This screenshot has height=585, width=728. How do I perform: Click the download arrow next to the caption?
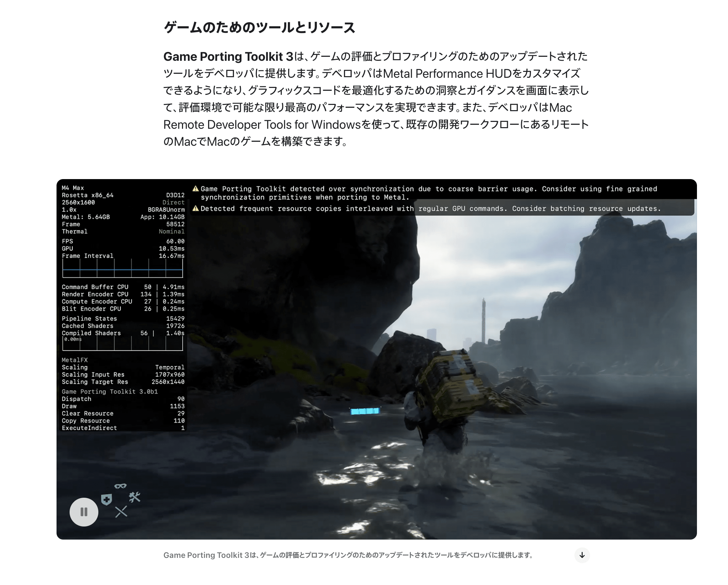pos(582,555)
